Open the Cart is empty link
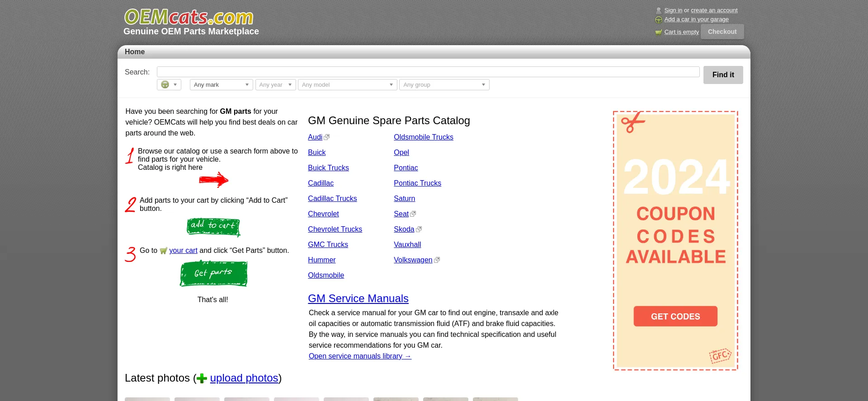 (682, 32)
